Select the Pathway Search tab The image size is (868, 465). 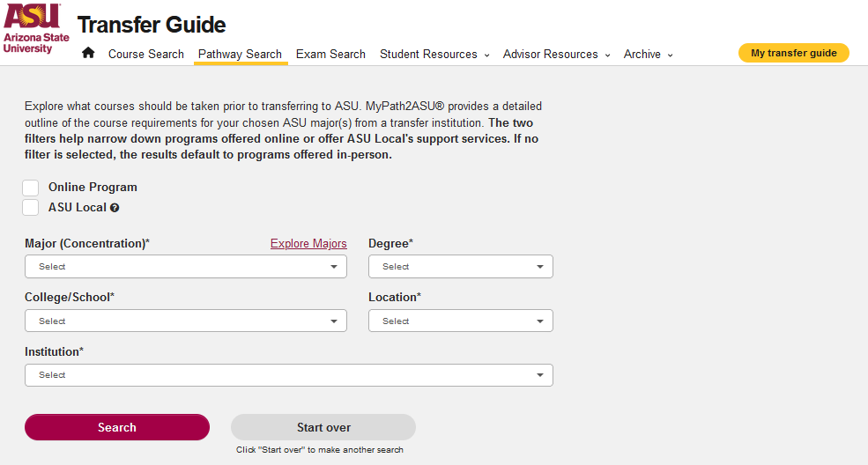tap(241, 55)
